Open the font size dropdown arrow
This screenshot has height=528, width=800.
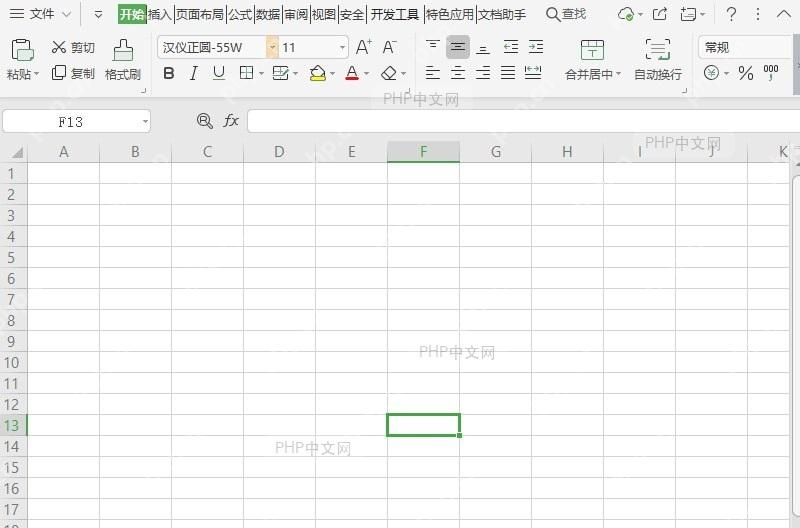[342, 48]
